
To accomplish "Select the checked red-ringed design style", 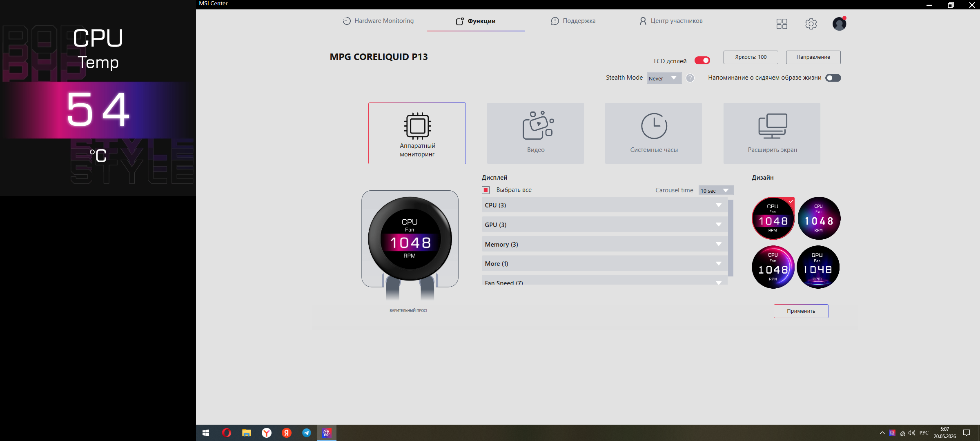I will point(773,218).
